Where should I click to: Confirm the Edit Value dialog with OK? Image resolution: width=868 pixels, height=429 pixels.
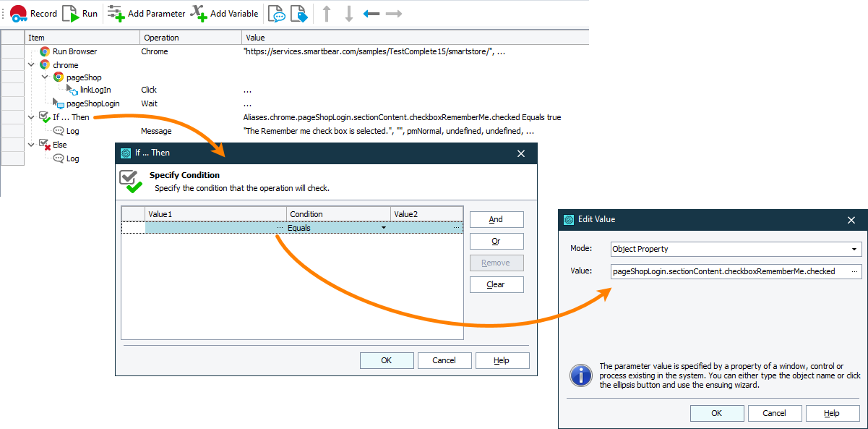(716, 413)
